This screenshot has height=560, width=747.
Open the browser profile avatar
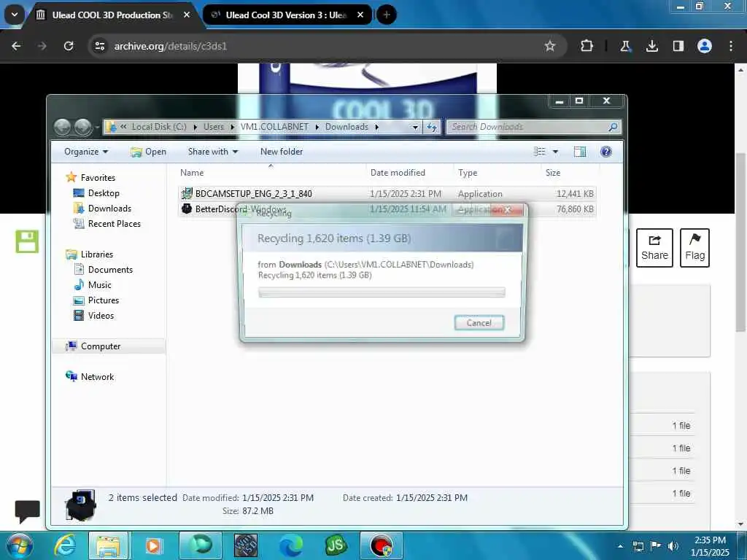pos(705,46)
